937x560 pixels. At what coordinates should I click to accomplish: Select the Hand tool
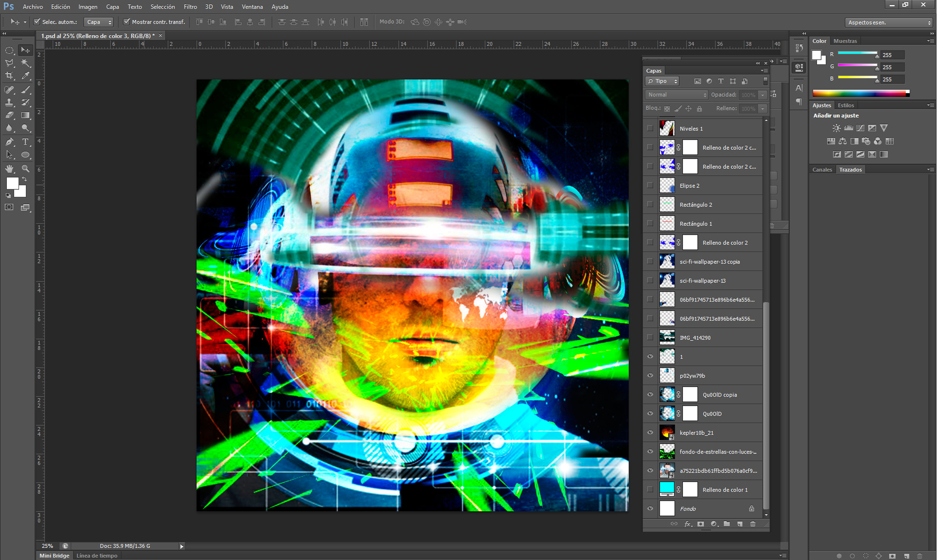9,169
